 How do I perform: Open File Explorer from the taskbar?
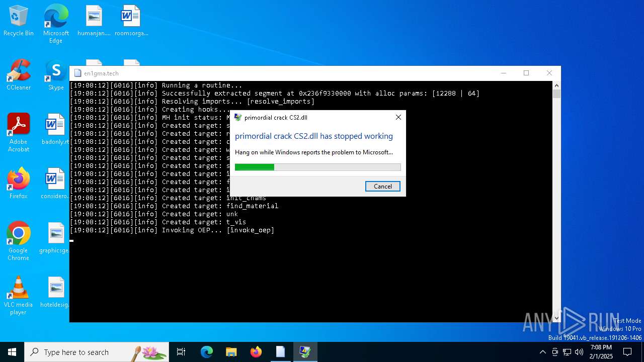point(231,352)
